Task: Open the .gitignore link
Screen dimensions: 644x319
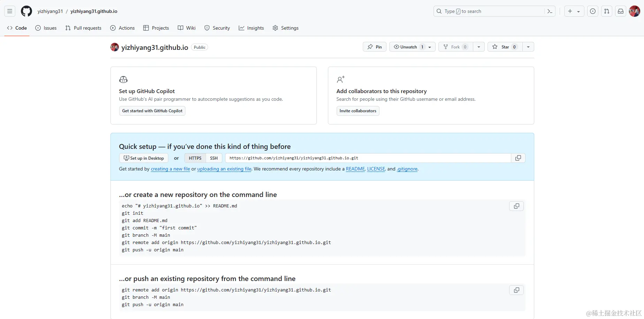Action: (x=407, y=169)
